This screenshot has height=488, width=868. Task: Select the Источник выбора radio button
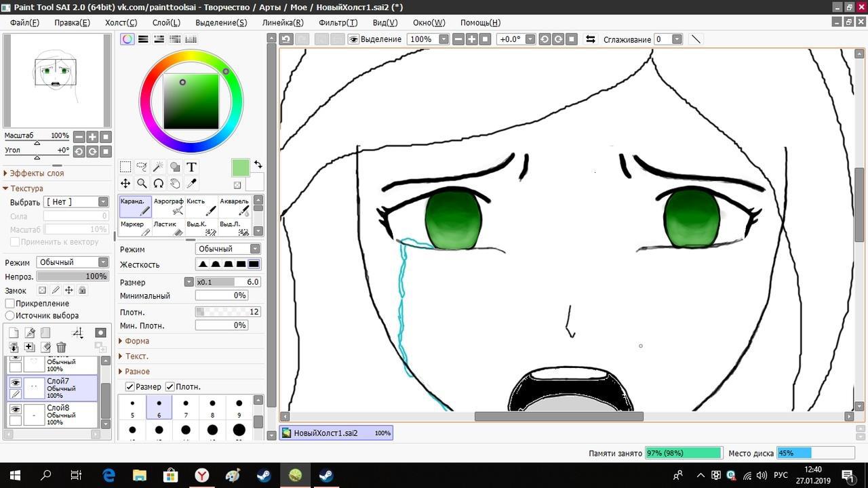click(10, 316)
